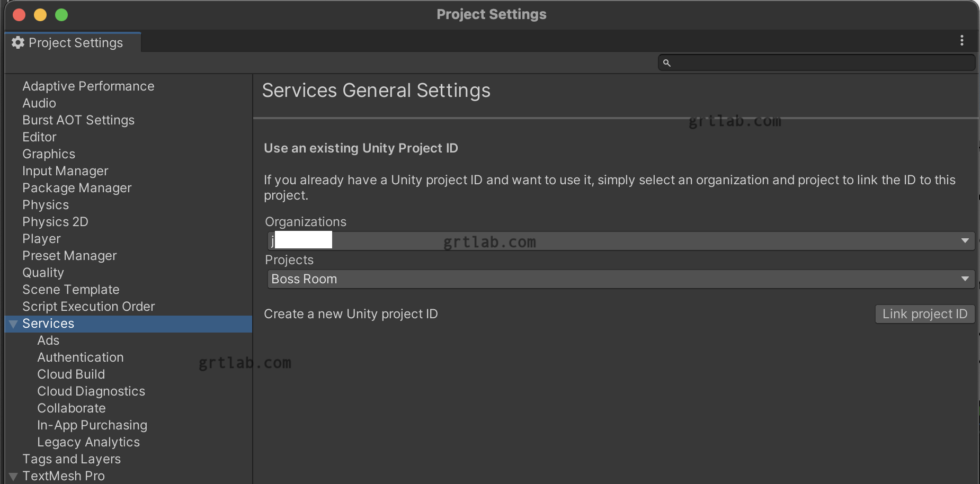
Task: Select the Player settings entry
Action: pos(41,239)
